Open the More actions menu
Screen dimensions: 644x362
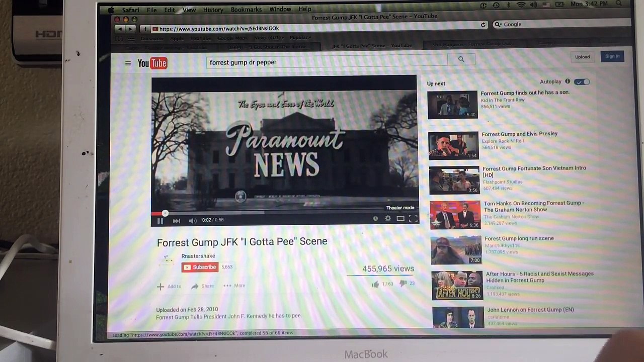[x=234, y=286]
